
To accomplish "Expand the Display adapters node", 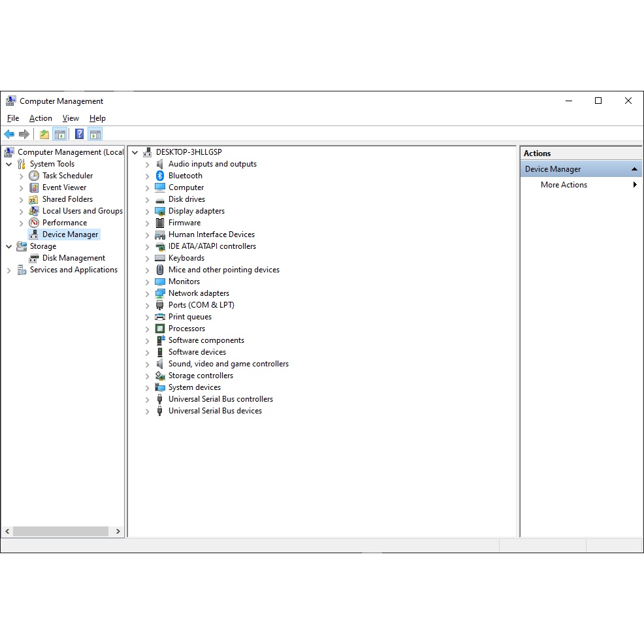I will (x=148, y=212).
